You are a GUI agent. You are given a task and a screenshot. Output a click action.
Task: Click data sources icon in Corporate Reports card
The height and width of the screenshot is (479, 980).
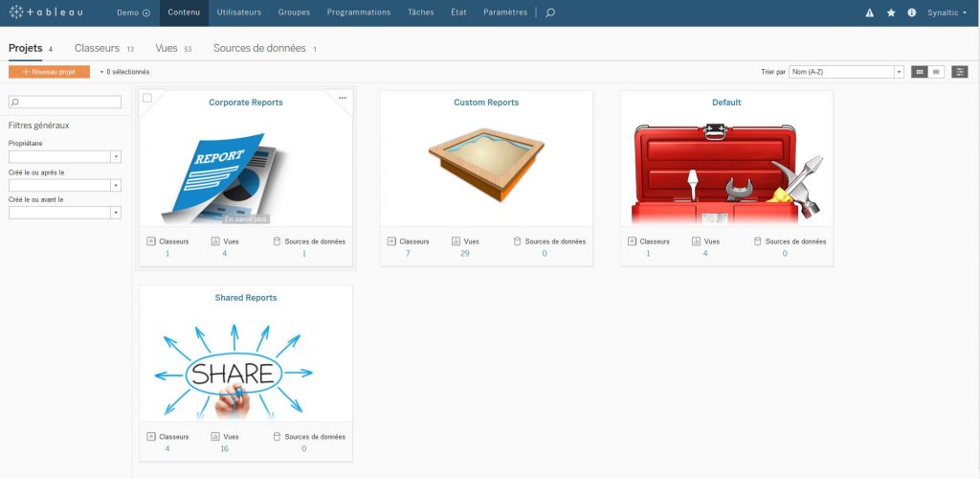pyautogui.click(x=277, y=241)
